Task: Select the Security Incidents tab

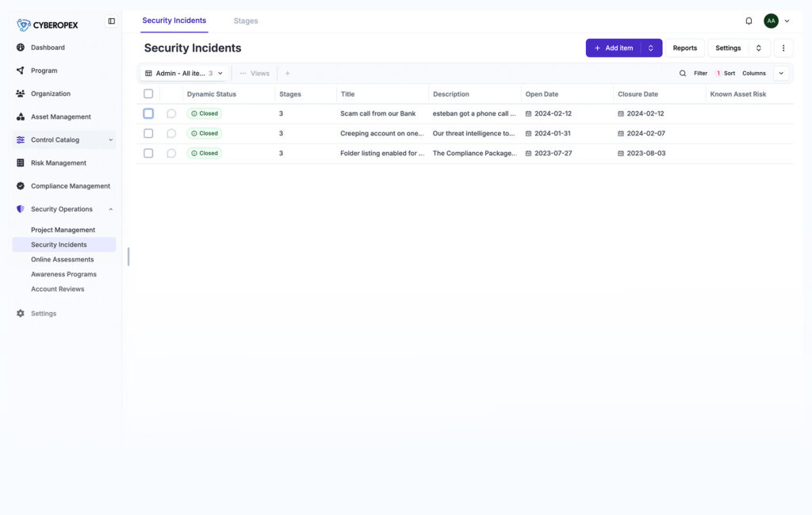Action: (174, 21)
